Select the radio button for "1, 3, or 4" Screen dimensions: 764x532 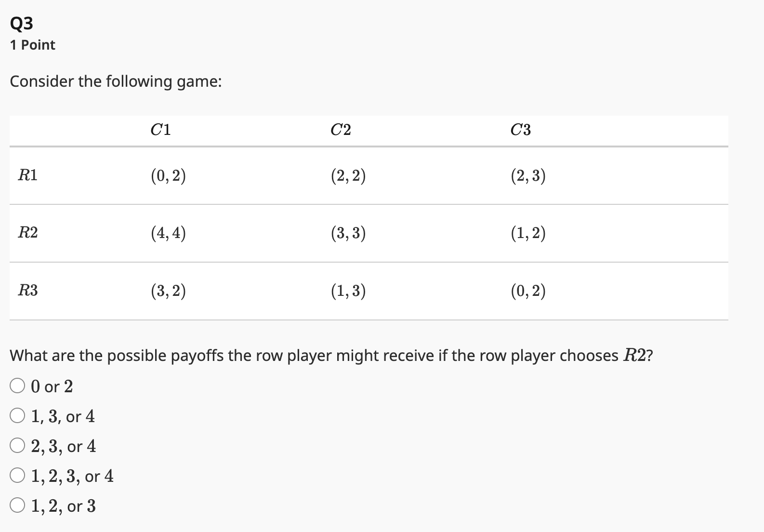pos(17,415)
